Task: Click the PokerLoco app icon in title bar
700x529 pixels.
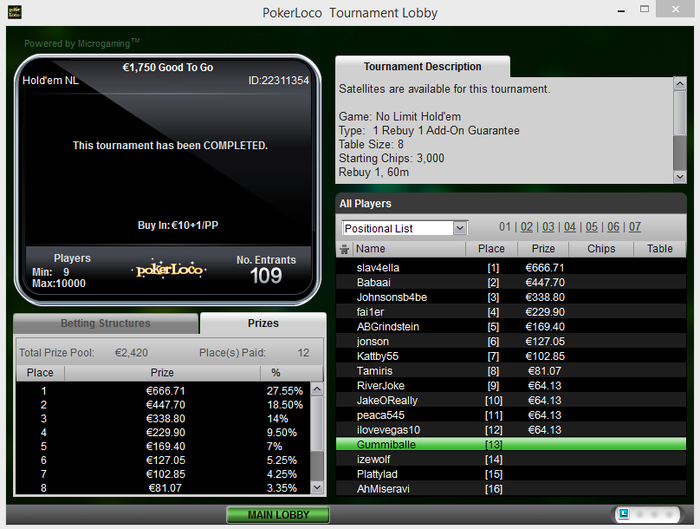Action: click(x=15, y=12)
